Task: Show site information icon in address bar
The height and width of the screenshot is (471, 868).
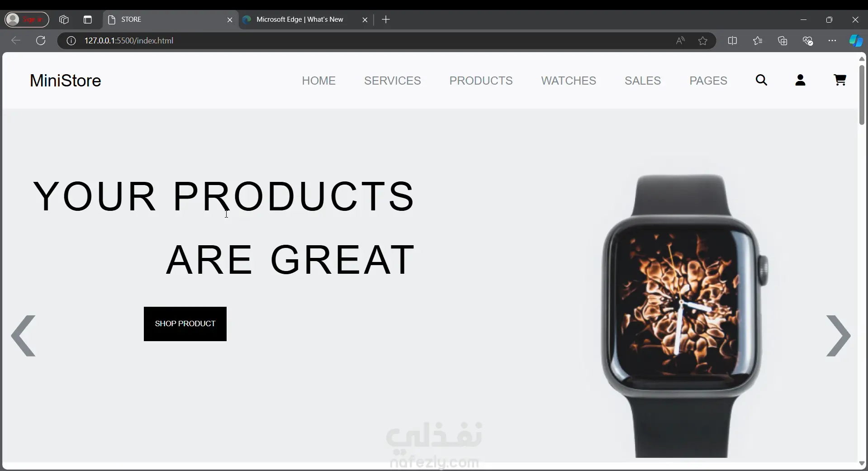Action: [71, 41]
